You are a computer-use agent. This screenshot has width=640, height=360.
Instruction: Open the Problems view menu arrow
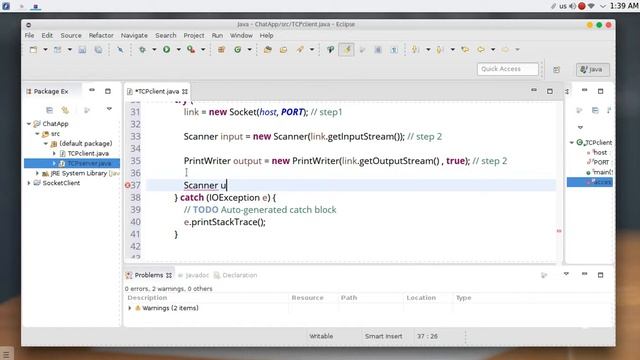click(566, 274)
